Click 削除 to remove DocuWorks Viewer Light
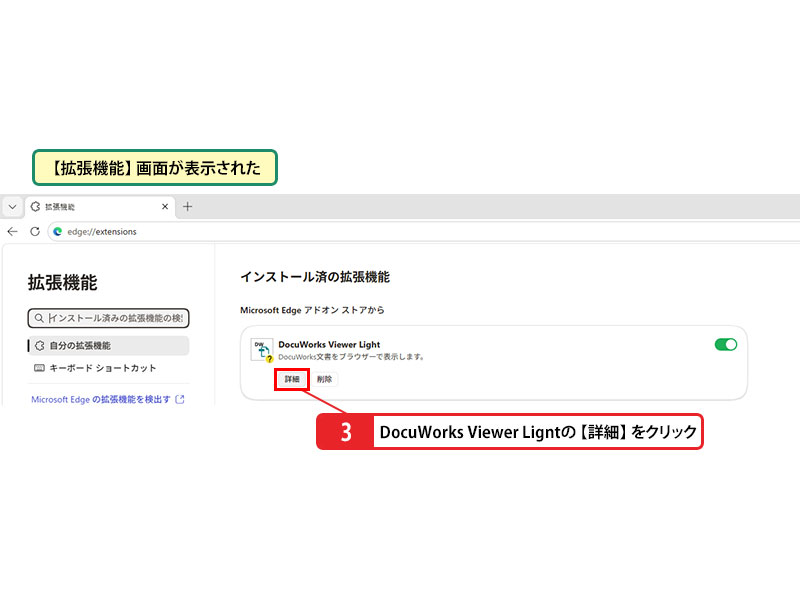Screen dimensions: 800x600 click(324, 379)
